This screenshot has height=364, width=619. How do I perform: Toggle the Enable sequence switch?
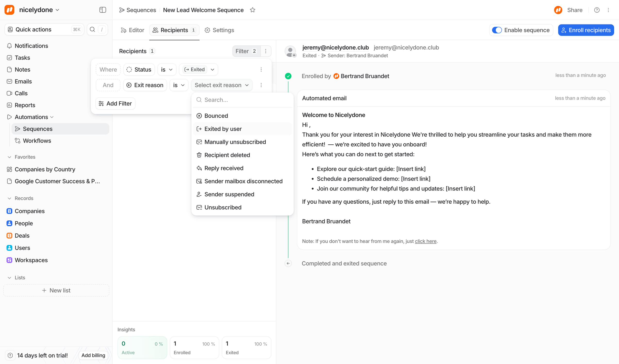click(x=497, y=30)
